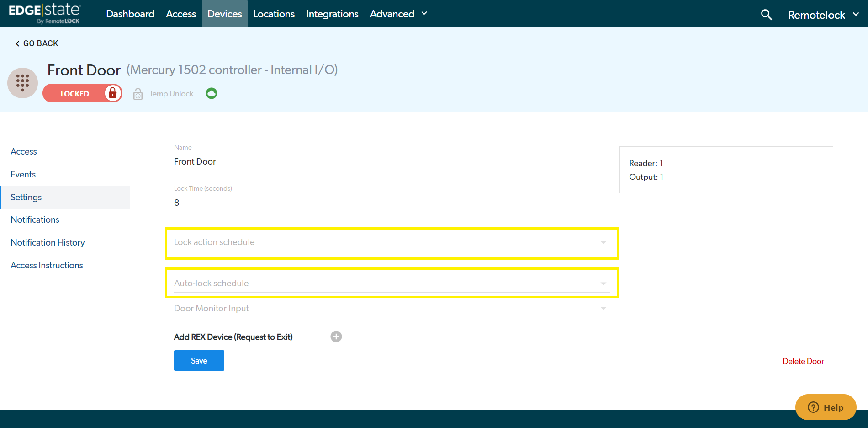Go to the Dashboard tab
Viewport: 868px width, 428px height.
click(x=130, y=14)
